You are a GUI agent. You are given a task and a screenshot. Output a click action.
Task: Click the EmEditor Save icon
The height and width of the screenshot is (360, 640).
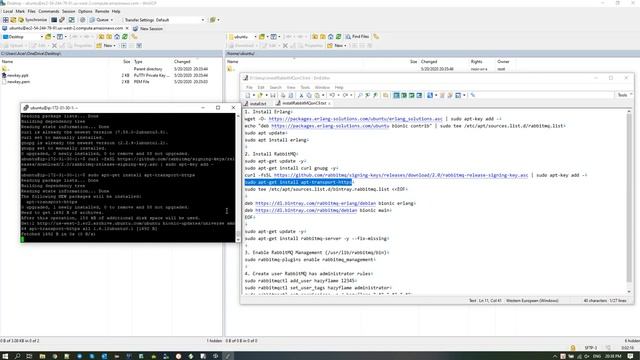(273, 96)
